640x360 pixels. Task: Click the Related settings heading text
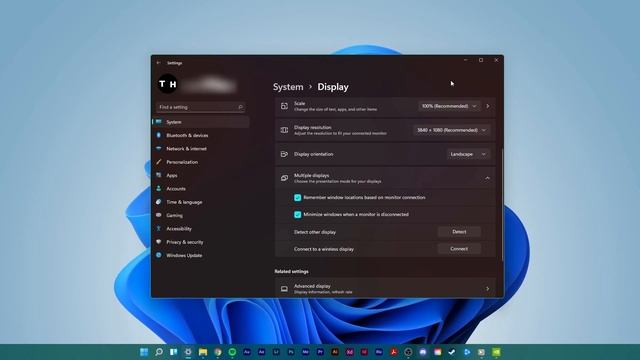(x=291, y=271)
